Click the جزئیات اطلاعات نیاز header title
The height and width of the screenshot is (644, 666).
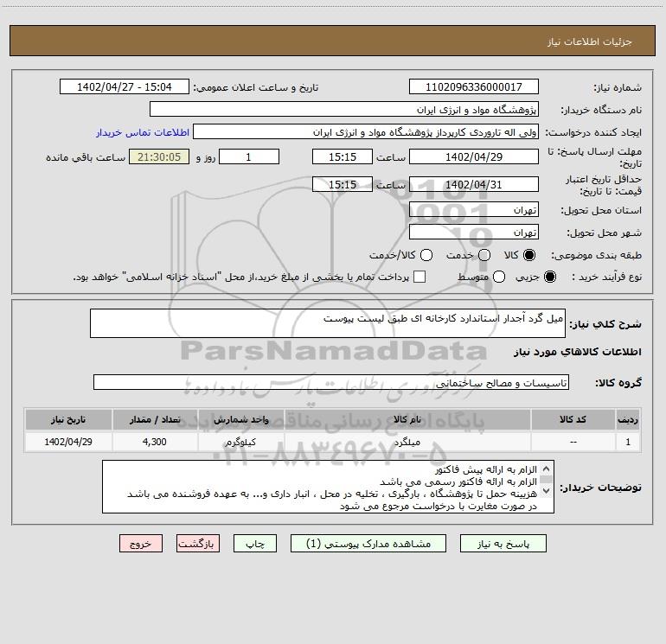589,41
